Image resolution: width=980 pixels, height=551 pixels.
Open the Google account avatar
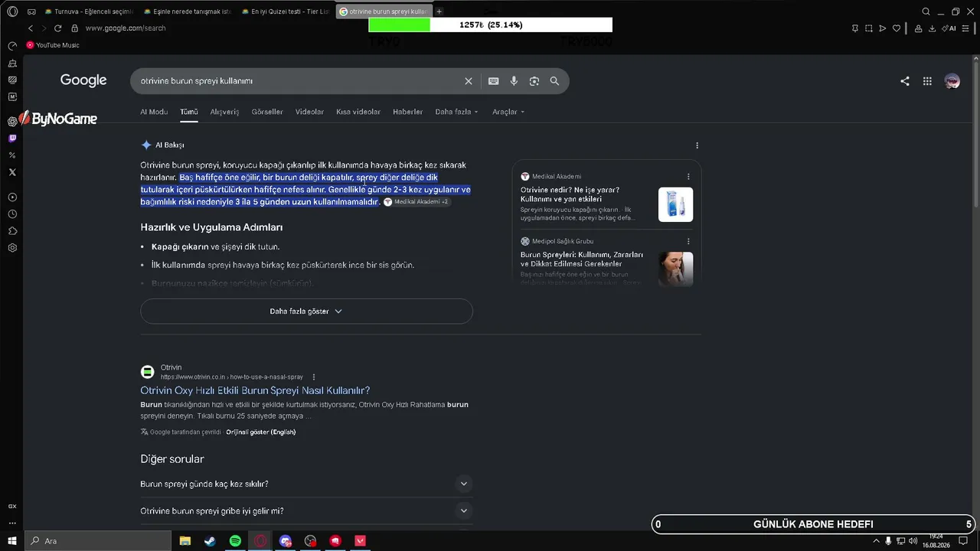pyautogui.click(x=952, y=81)
